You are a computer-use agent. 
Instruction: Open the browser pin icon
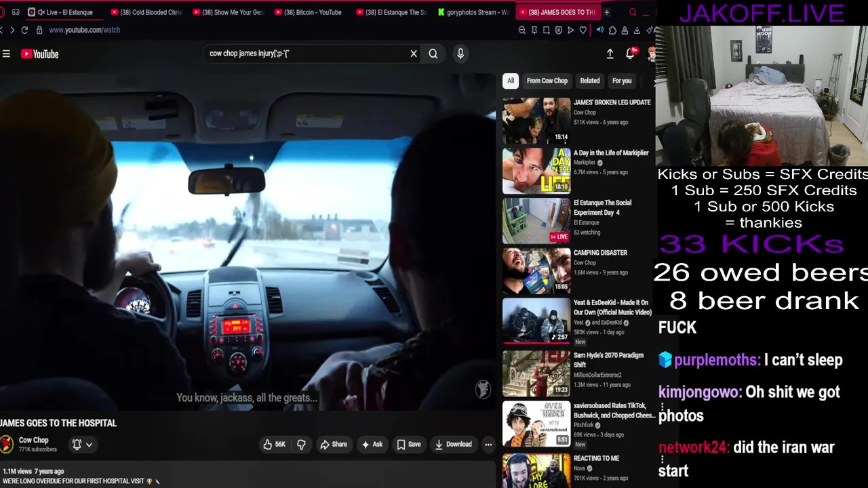(534, 30)
